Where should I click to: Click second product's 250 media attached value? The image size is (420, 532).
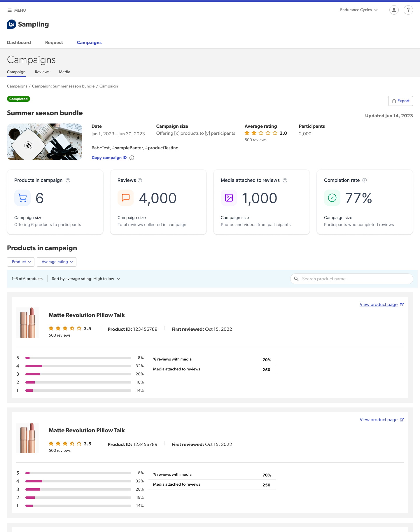tap(267, 485)
